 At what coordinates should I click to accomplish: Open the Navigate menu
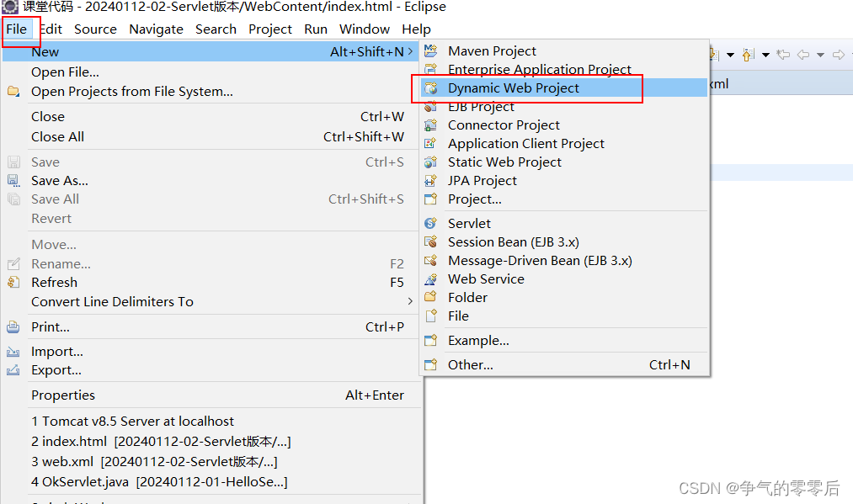tap(156, 29)
